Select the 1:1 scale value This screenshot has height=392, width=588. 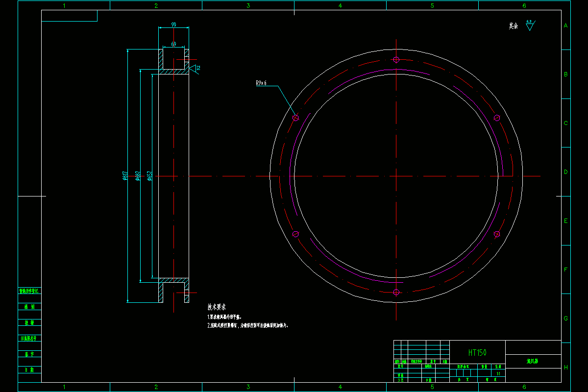tap(498, 373)
